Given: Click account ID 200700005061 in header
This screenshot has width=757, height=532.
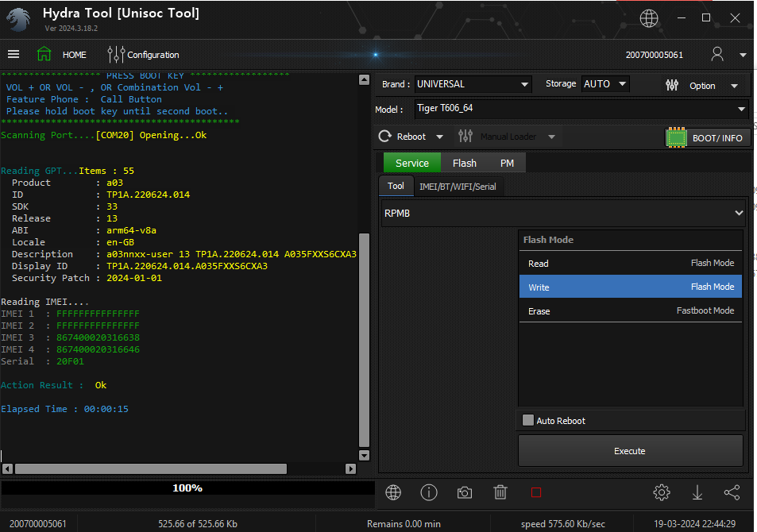Looking at the screenshot, I should tap(655, 55).
